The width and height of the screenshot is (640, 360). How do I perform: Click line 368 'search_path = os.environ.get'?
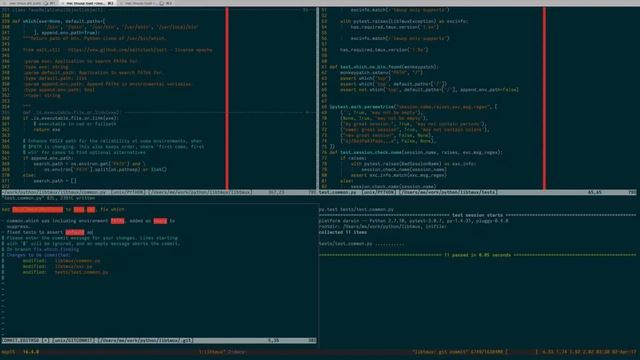click(89, 164)
